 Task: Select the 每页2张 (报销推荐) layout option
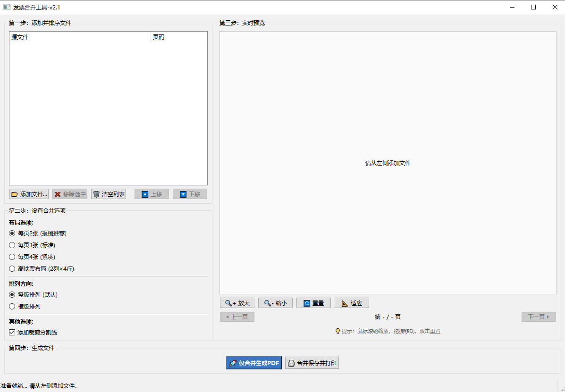tap(12, 233)
